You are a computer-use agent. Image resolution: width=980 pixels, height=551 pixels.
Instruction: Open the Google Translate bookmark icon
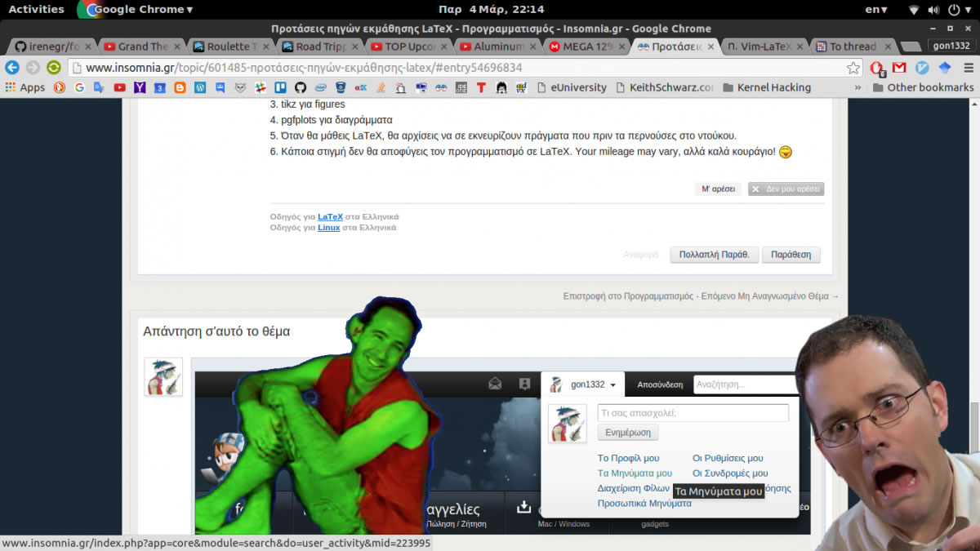99,87
